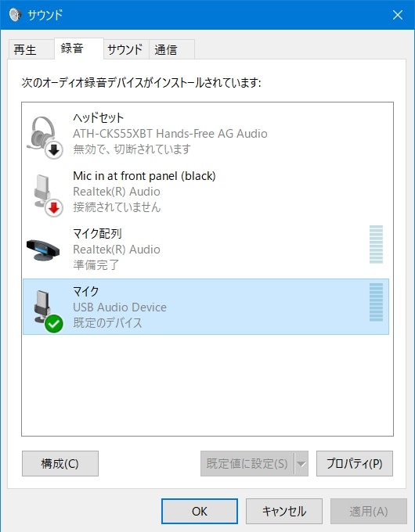Click the 構成(C) button

point(60,463)
